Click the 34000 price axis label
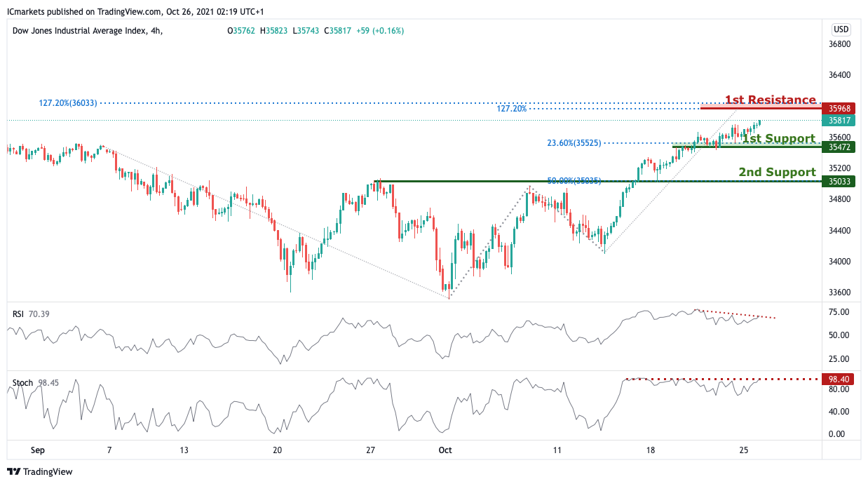The image size is (868, 484). (840, 262)
